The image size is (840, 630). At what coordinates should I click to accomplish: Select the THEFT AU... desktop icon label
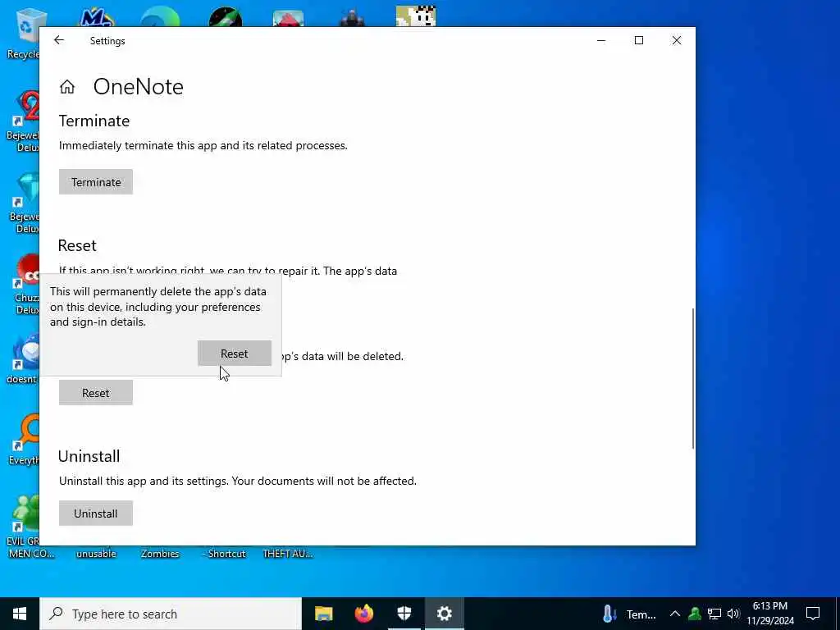[x=288, y=554]
